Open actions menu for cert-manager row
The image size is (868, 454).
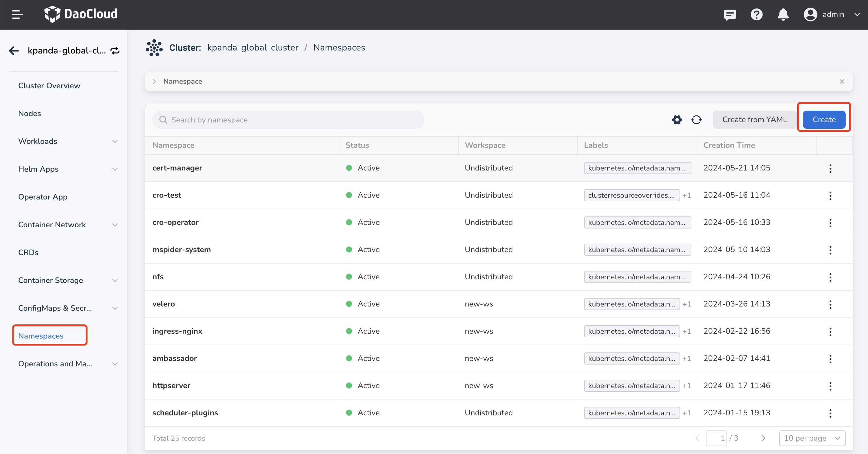click(830, 168)
